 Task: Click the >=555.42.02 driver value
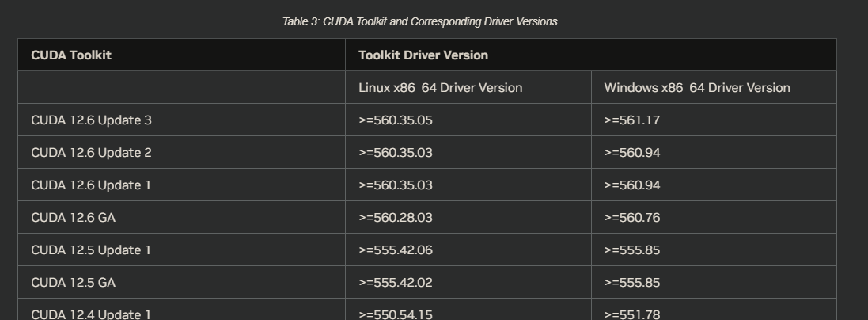pos(396,282)
